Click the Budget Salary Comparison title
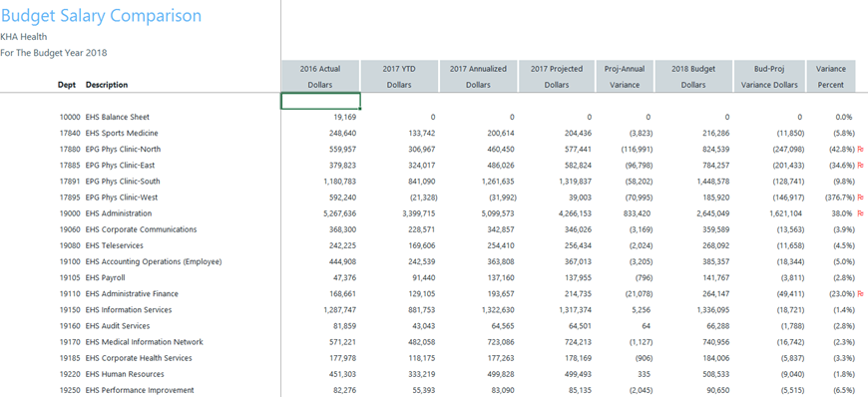This screenshot has width=868, height=397. 102,16
